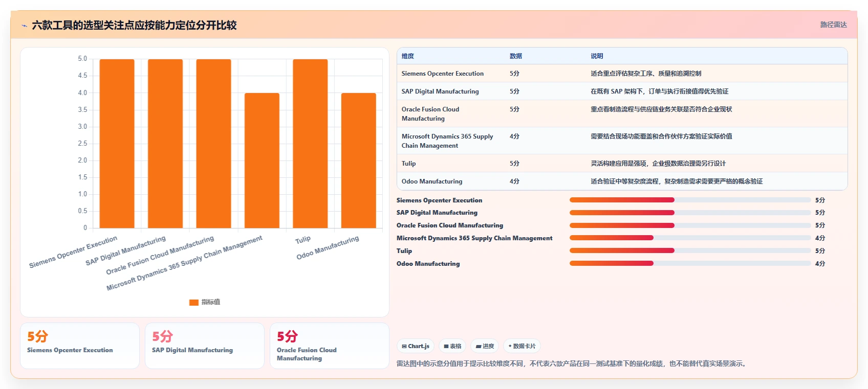Image resolution: width=868 pixels, height=389 pixels.
Task: Open the SAP Digital Manufacturing 5分 data card
Action: tap(205, 346)
